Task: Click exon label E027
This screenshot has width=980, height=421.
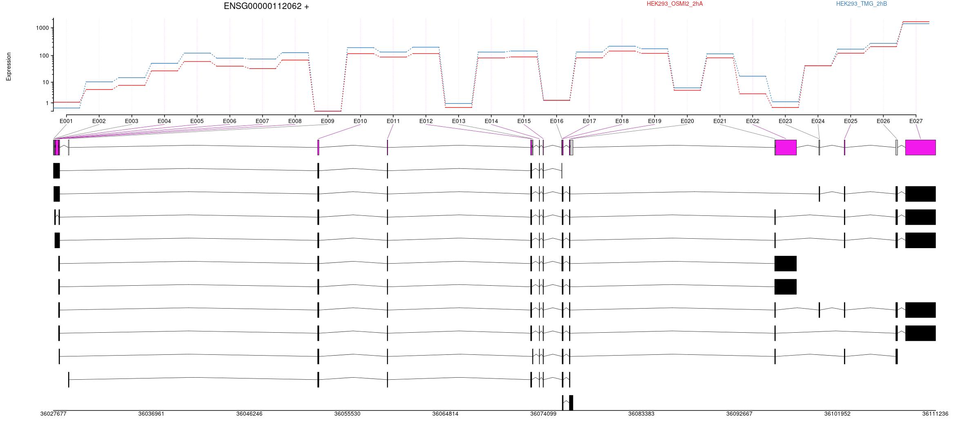Action: 916,121
